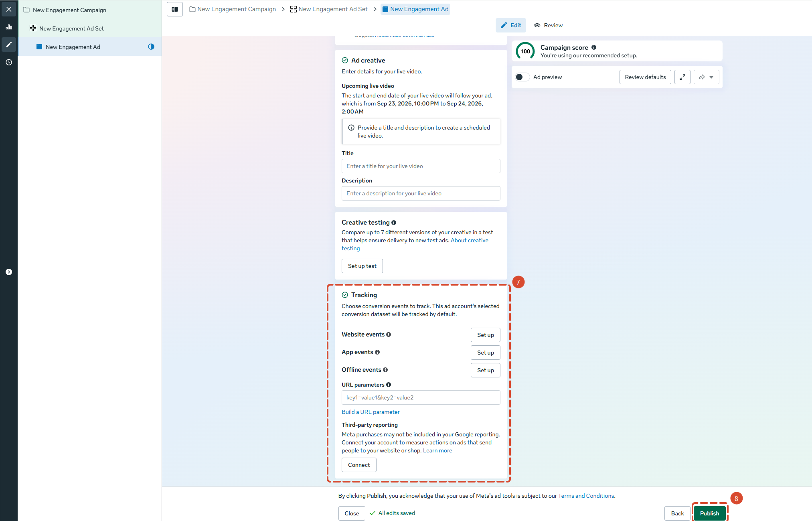
Task: Click the Campaign score info icon
Action: point(594,47)
